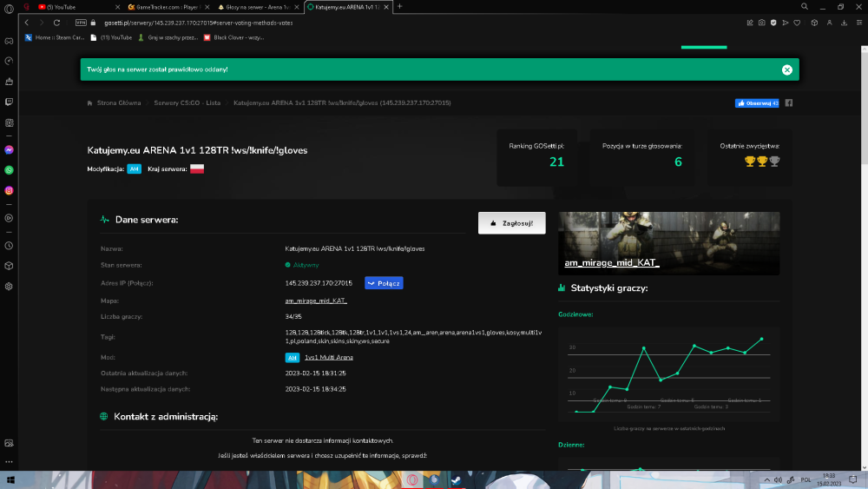This screenshot has width=868, height=489.
Task: Open Serwery CS:GO - Lista breadcrumb
Action: point(187,103)
